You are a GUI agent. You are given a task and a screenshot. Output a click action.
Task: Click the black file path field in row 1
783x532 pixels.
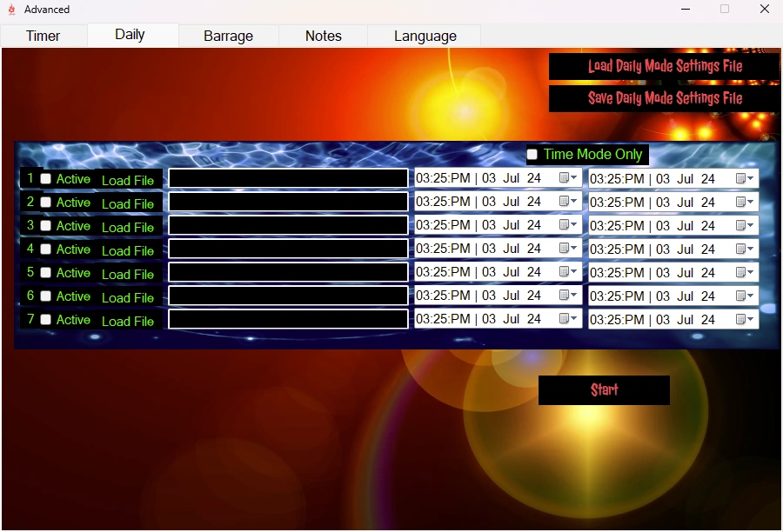288,178
